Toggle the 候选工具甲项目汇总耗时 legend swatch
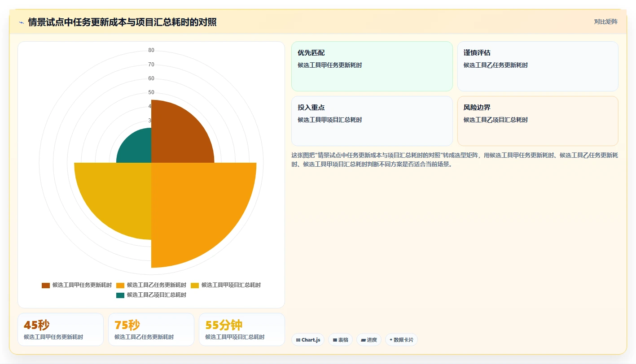The width and height of the screenshot is (636, 364). [195, 285]
